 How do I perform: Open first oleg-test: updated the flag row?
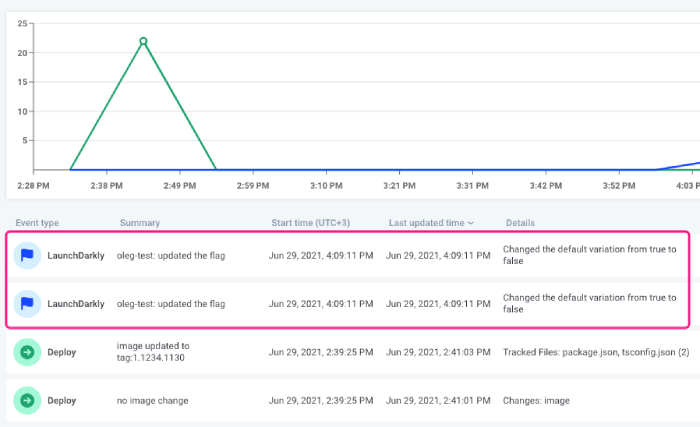point(348,255)
